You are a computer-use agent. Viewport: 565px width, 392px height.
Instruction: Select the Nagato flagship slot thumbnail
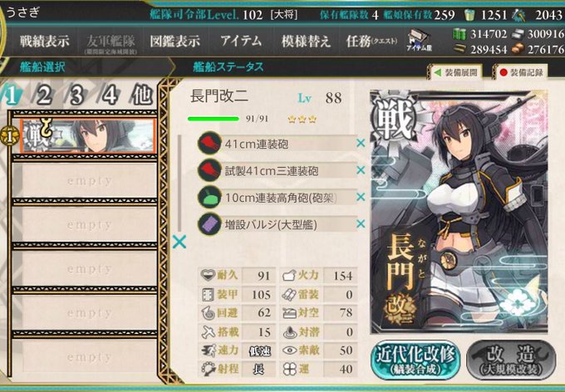(89, 136)
